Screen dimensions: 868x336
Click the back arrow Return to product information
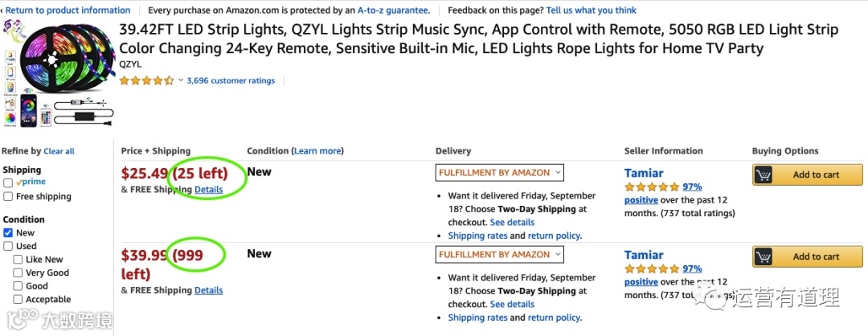tap(3, 10)
